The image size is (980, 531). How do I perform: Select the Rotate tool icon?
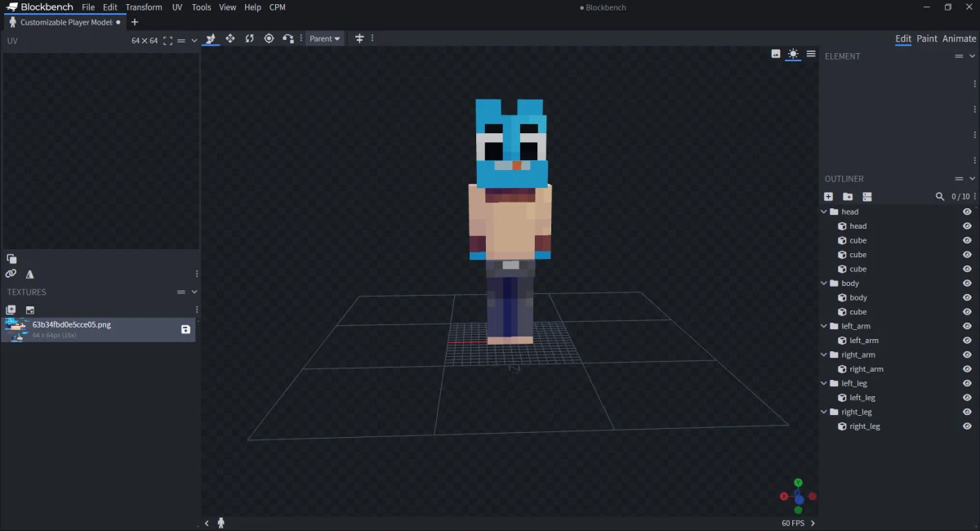coord(249,38)
